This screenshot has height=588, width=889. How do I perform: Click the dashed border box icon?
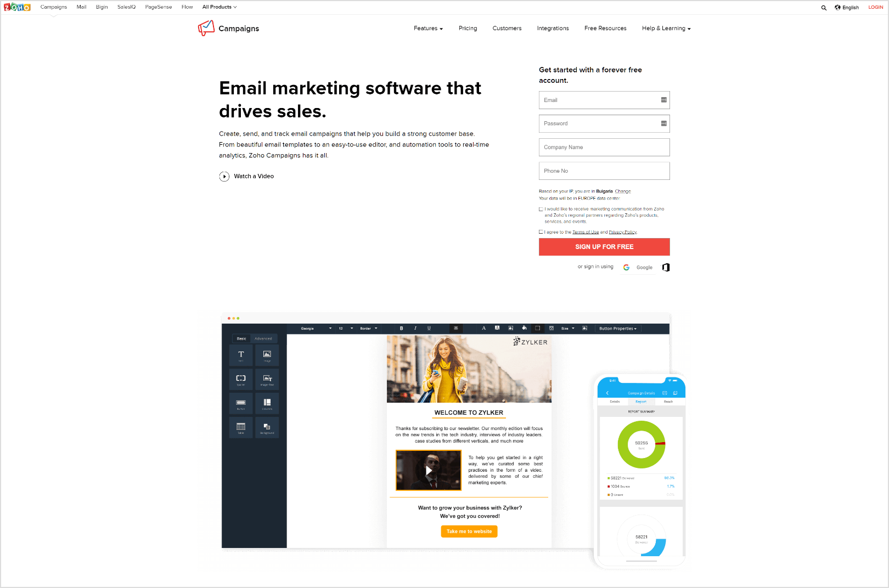click(538, 328)
